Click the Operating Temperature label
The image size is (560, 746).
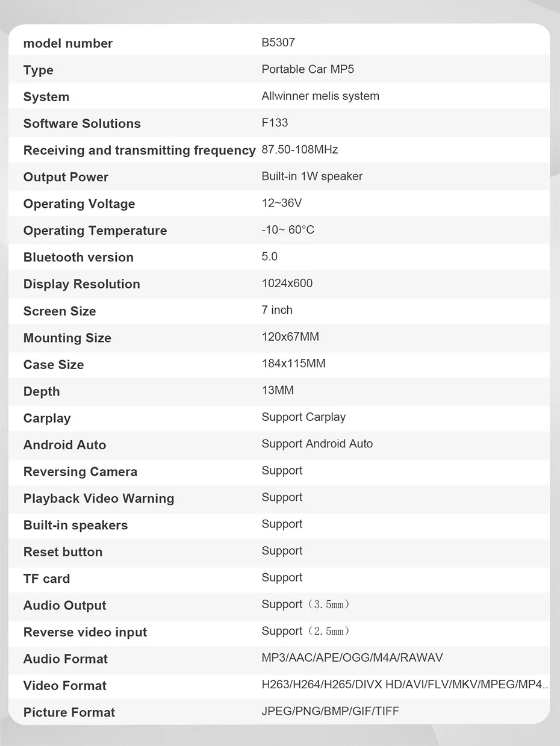tap(95, 231)
